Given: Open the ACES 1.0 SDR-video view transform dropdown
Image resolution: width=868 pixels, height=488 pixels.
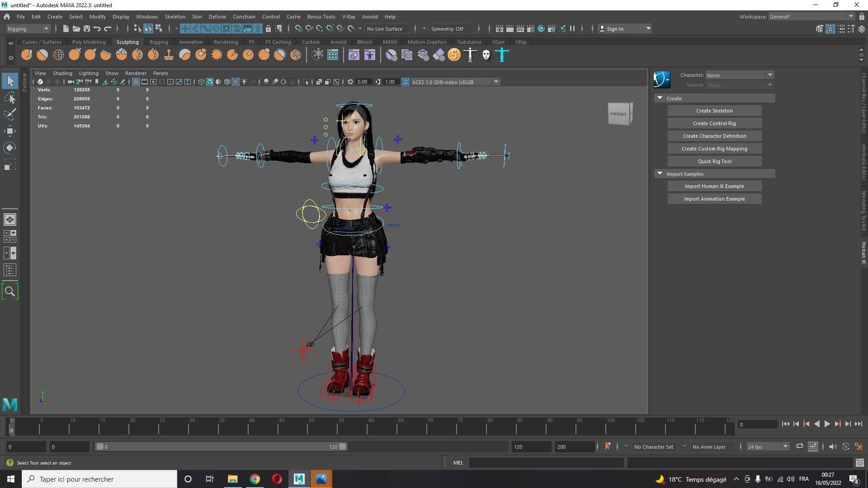Looking at the screenshot, I should (455, 82).
